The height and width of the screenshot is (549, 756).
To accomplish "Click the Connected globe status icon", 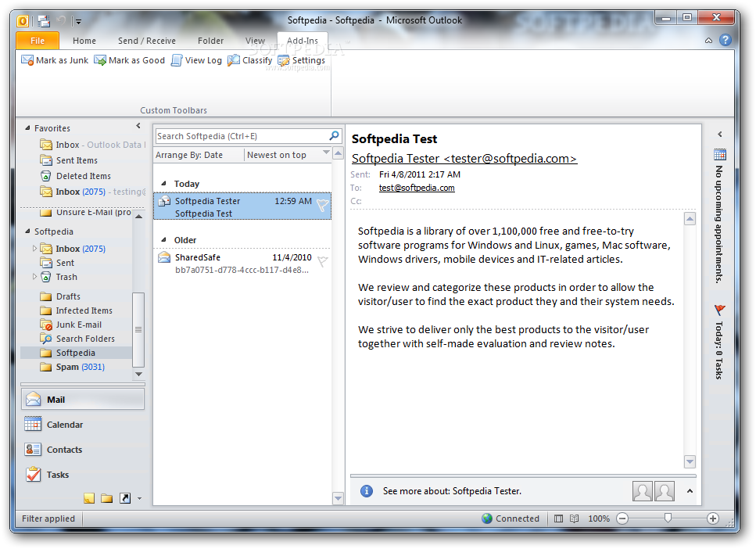I will coord(487,518).
